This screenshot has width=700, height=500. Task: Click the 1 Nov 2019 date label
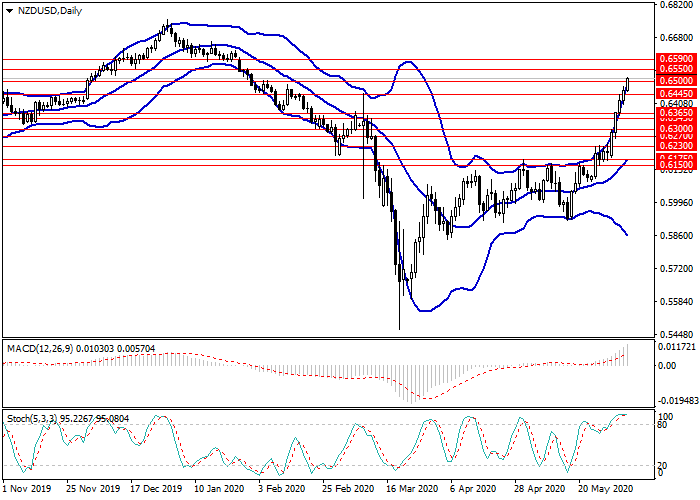click(27, 490)
